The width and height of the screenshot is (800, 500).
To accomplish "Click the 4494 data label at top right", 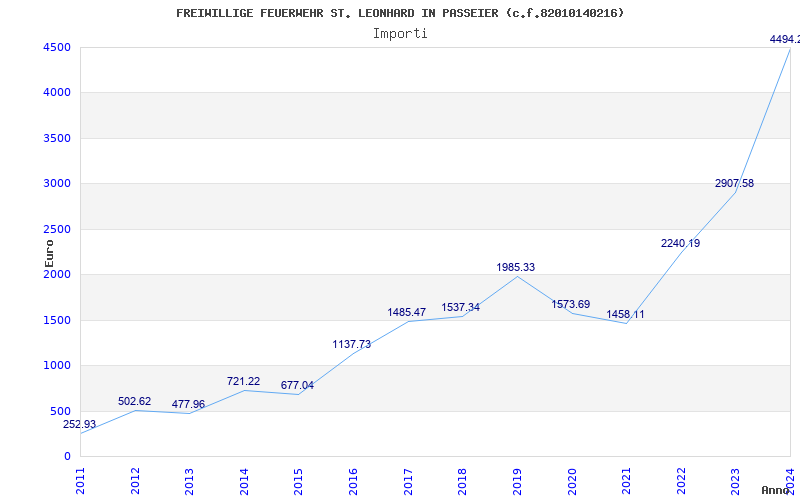I will [785, 39].
